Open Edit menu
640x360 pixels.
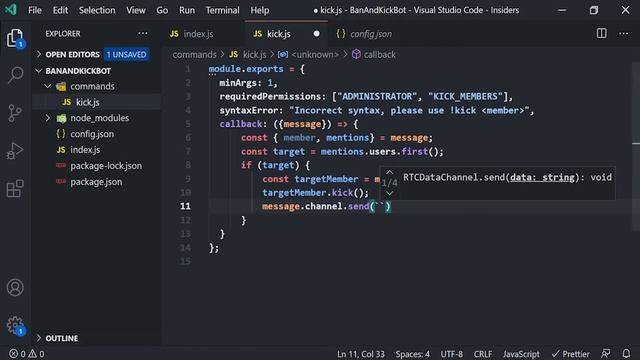pyautogui.click(x=60, y=10)
